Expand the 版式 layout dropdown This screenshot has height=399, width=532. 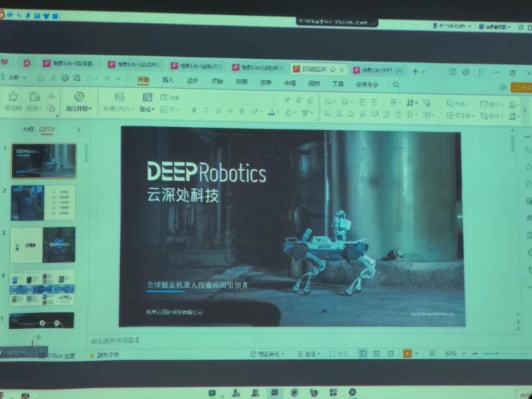[x=147, y=109]
